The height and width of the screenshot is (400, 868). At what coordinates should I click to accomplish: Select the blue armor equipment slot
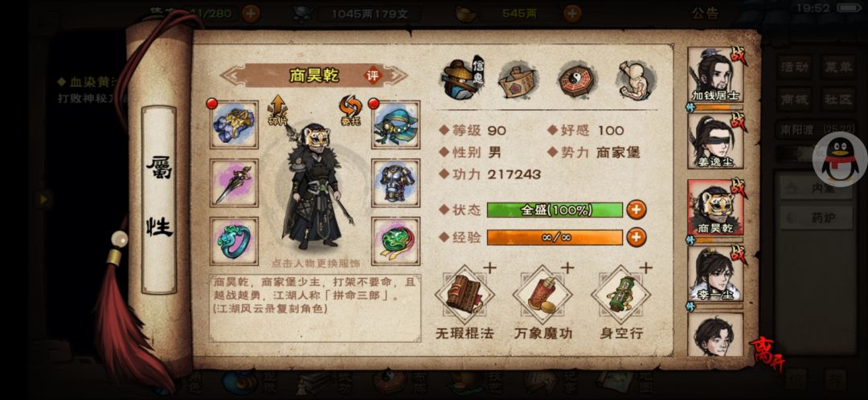click(395, 182)
